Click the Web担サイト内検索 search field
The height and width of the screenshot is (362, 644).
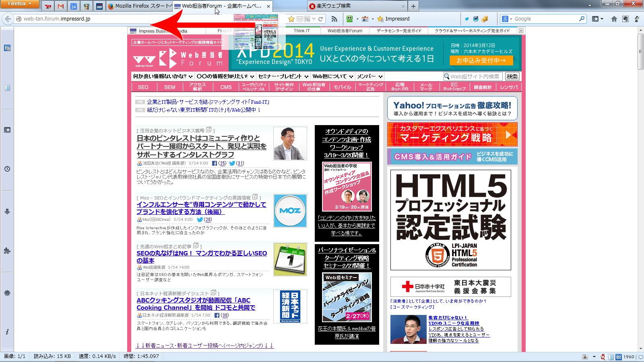click(473, 76)
